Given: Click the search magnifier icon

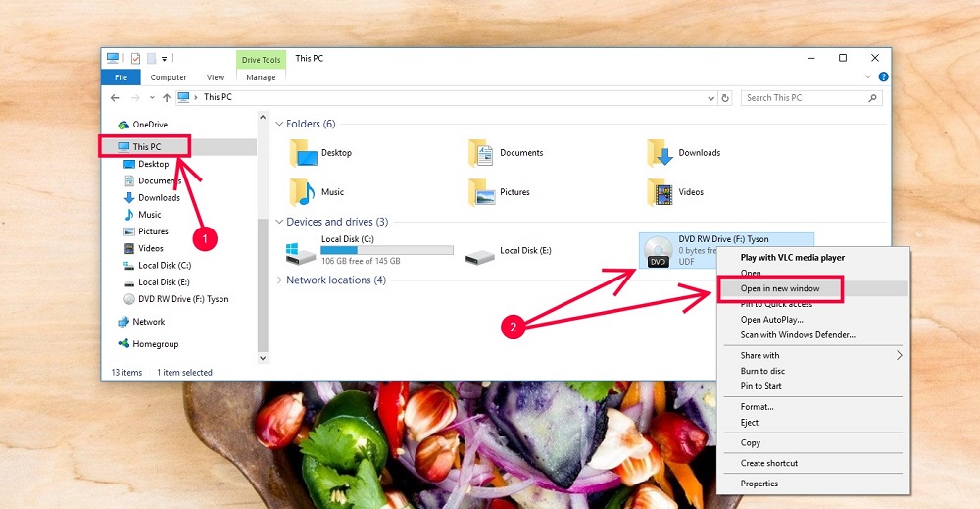Looking at the screenshot, I should [x=872, y=98].
